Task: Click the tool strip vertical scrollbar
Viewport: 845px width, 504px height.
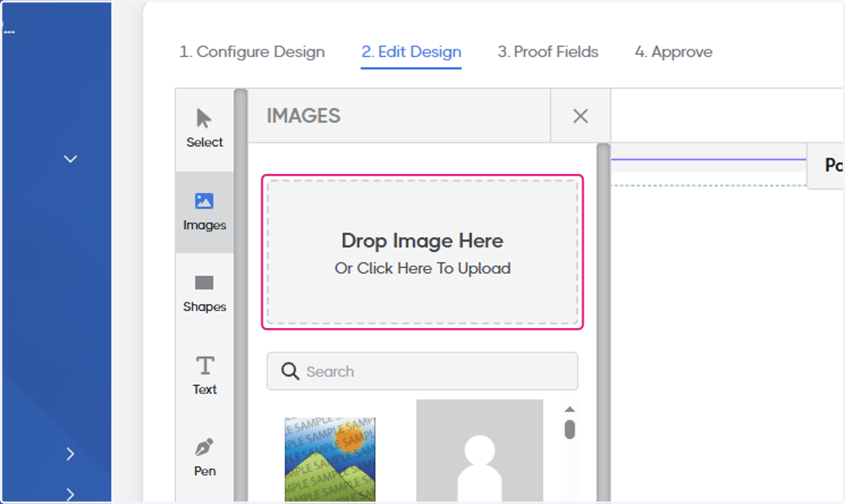Action: click(x=240, y=296)
